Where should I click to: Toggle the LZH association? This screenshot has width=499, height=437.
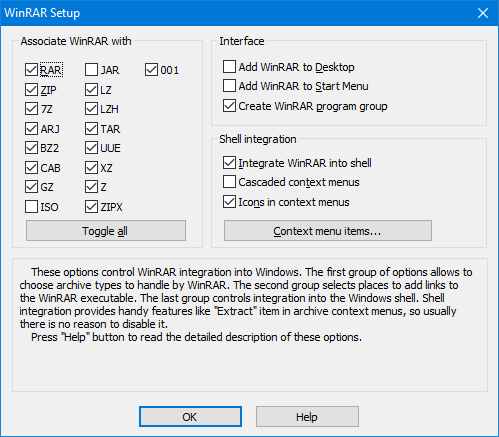point(91,109)
